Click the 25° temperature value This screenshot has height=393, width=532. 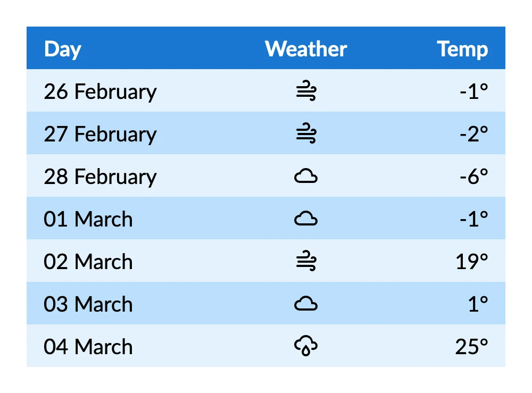[x=471, y=347]
